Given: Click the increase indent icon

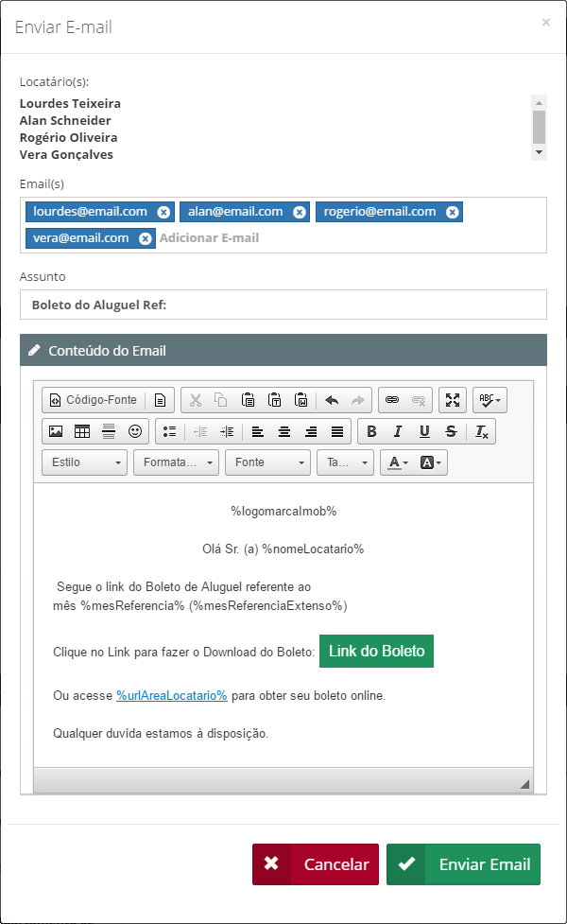Looking at the screenshot, I should pos(227,431).
